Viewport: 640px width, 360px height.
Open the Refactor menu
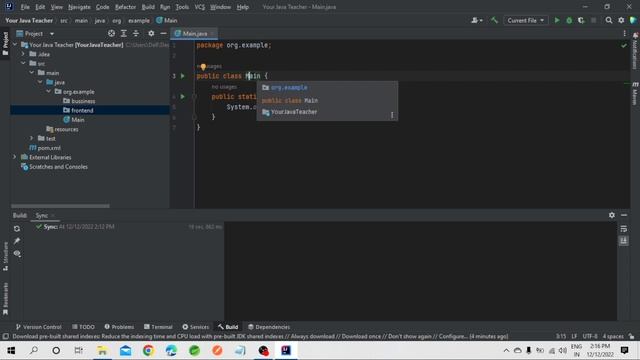coord(125,7)
